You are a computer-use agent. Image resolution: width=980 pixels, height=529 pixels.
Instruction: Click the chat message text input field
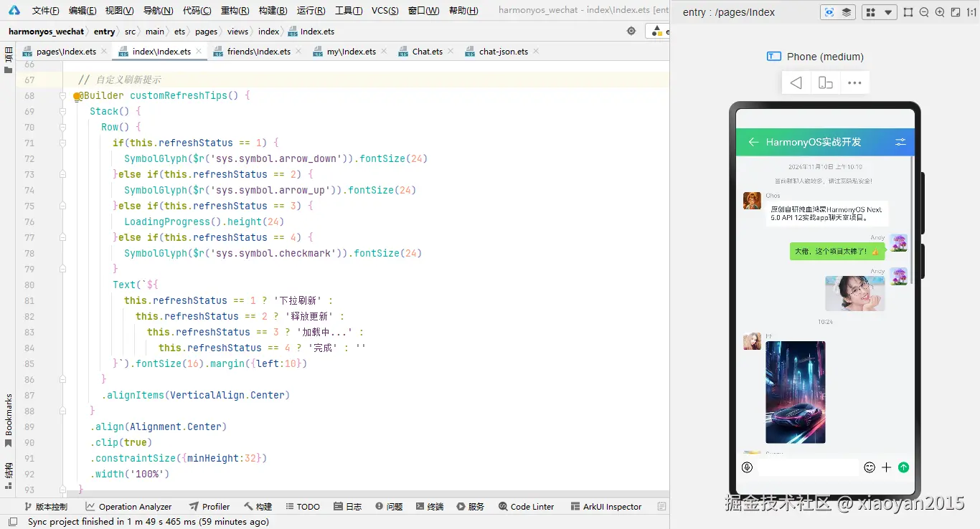[808, 467]
